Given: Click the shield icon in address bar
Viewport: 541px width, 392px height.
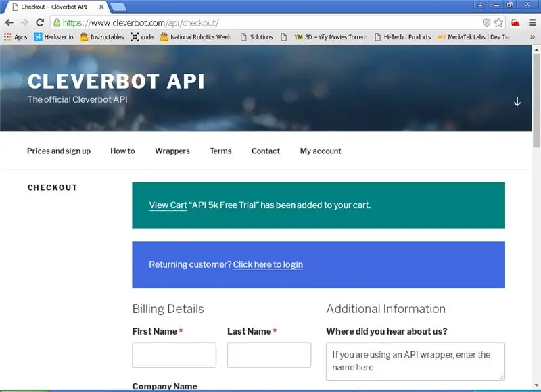Looking at the screenshot, I should point(486,23).
